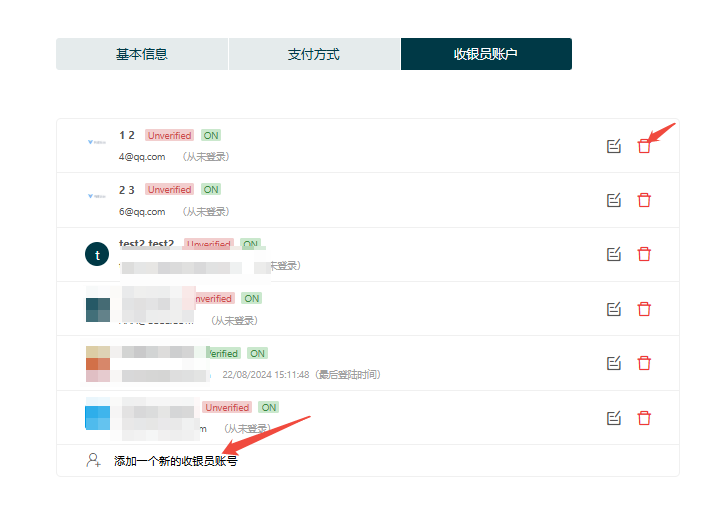708x505 pixels.
Task: Open the 支付方式 tab
Action: click(x=314, y=54)
